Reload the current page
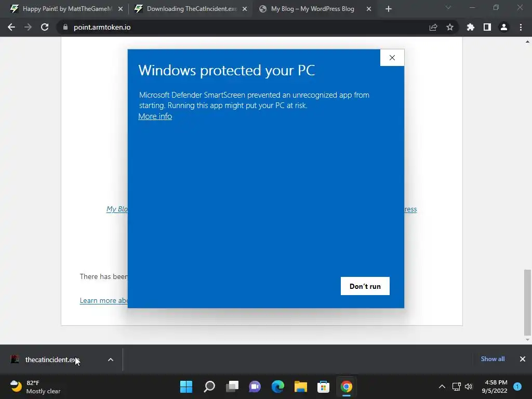The height and width of the screenshot is (399, 532). click(45, 27)
